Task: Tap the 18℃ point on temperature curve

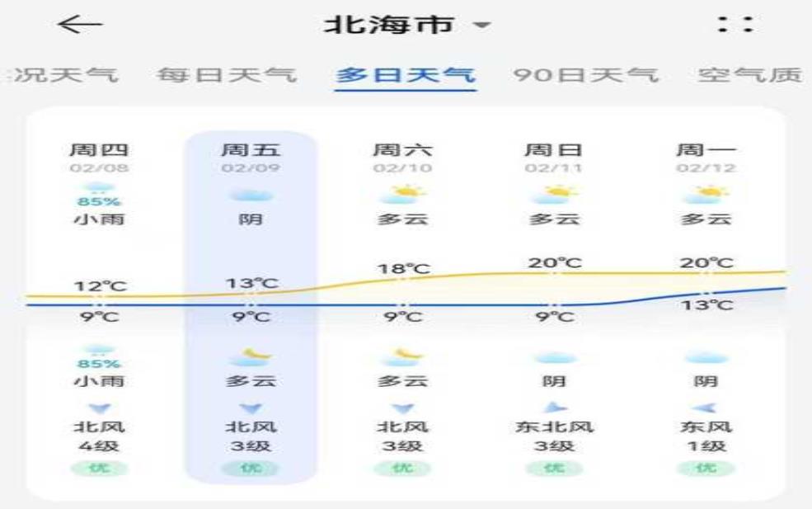Action: (403, 280)
